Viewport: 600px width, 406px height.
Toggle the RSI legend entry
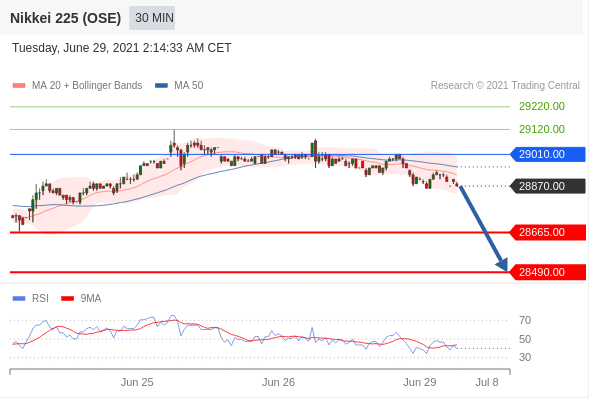click(x=31, y=298)
